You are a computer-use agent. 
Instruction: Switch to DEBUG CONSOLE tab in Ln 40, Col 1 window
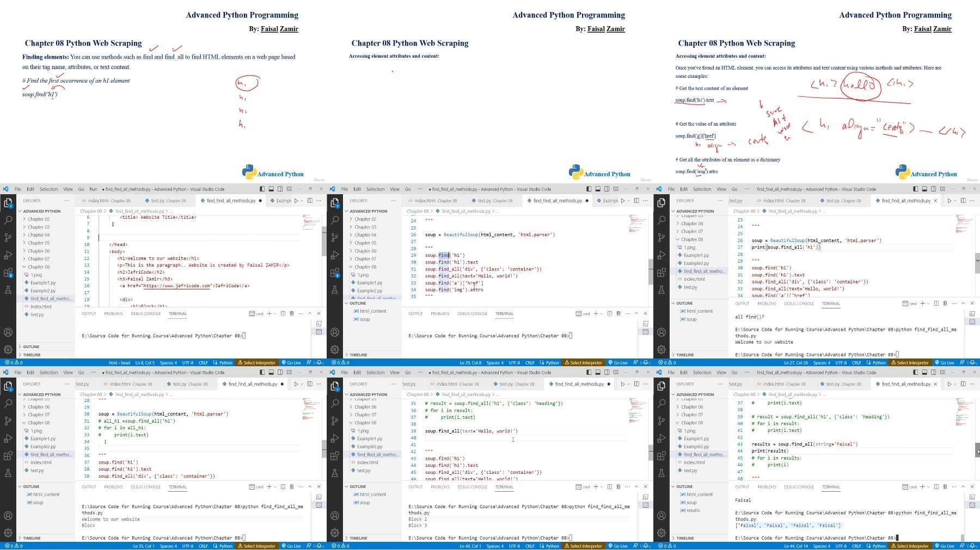(472, 487)
